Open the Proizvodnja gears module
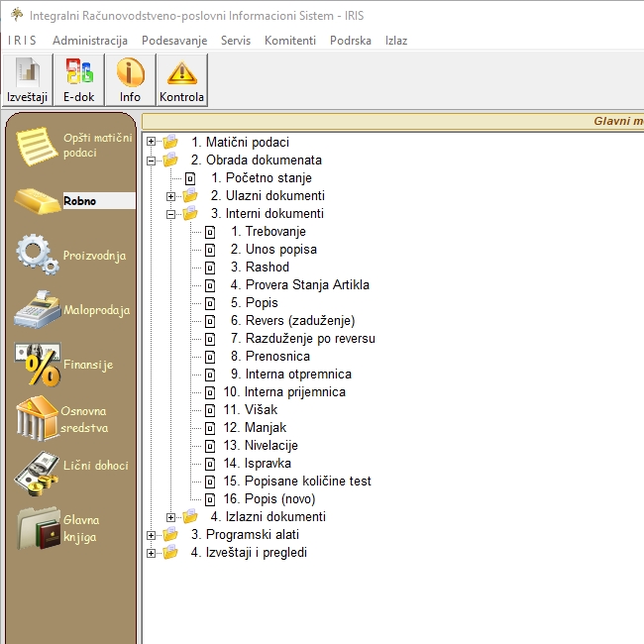 (x=70, y=255)
